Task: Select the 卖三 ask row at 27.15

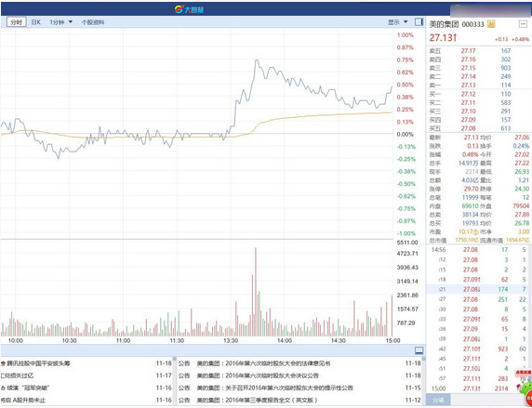Action: coord(478,68)
